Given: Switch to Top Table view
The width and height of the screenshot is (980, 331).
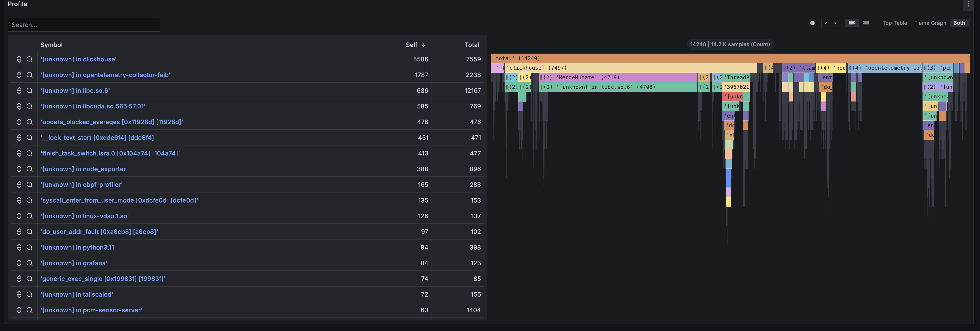Looking at the screenshot, I should click(x=894, y=23).
